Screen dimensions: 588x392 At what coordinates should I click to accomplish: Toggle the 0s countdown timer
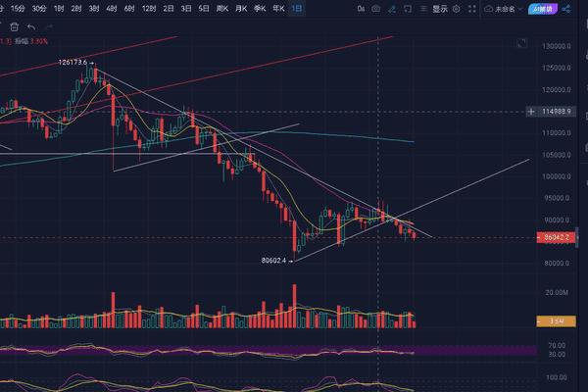coord(362,8)
